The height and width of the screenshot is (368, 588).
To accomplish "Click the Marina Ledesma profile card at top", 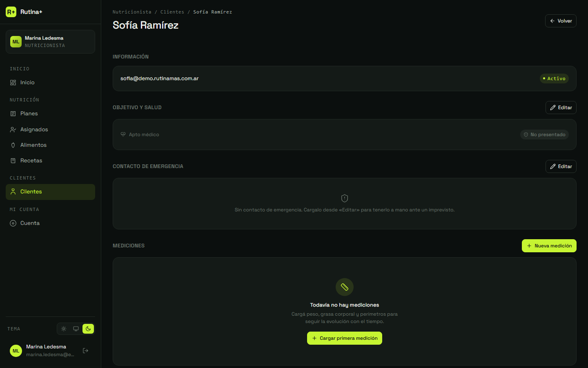I will (x=50, y=42).
